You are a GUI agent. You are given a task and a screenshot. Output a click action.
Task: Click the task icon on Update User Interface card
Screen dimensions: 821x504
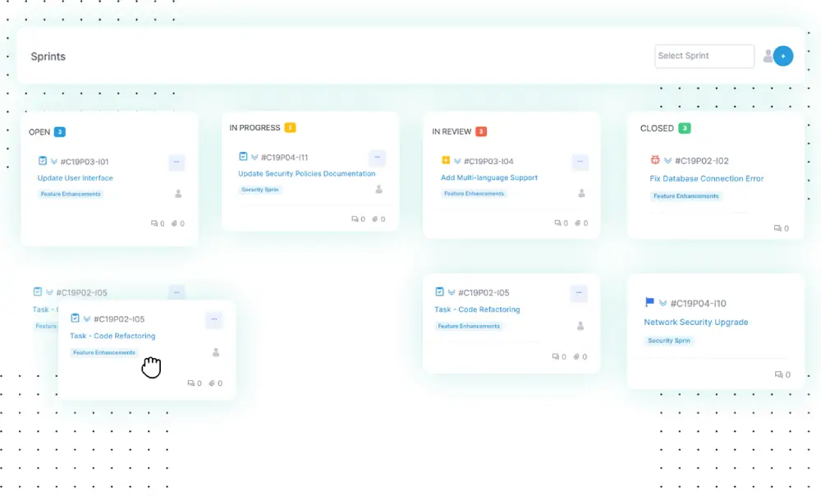[43, 162]
